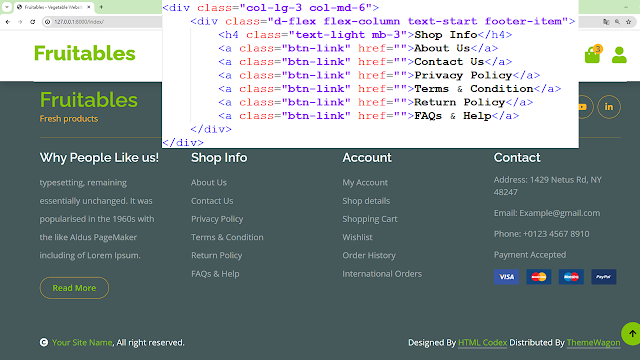This screenshot has height=360, width=640.
Task: Open the FAQs & Help footer link
Action: (x=215, y=274)
